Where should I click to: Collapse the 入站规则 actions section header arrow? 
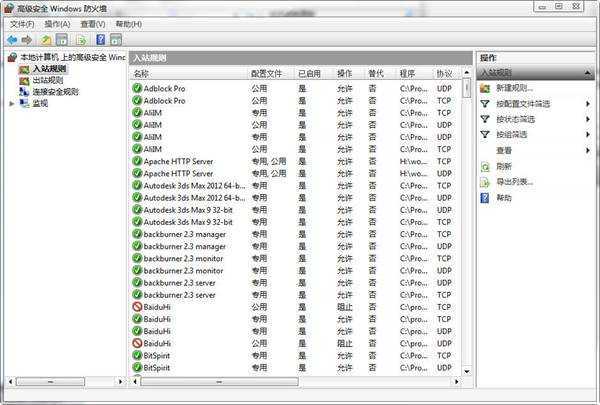[587, 72]
